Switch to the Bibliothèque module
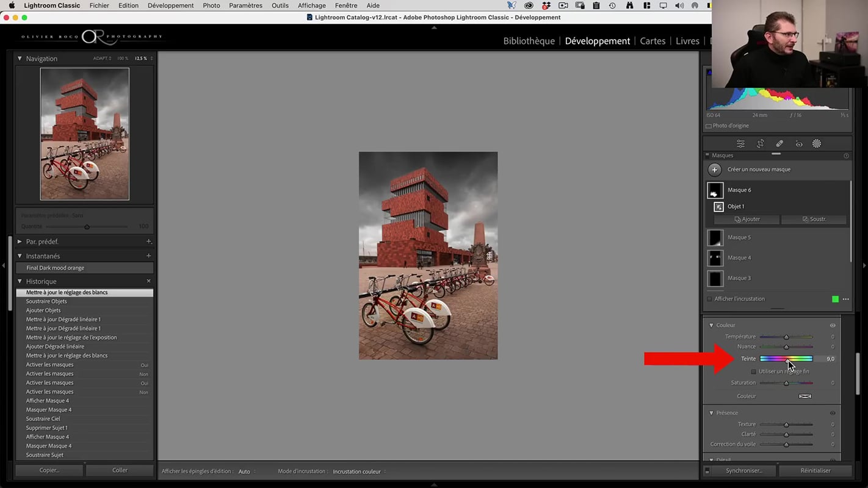Image resolution: width=868 pixels, height=488 pixels. pyautogui.click(x=529, y=41)
